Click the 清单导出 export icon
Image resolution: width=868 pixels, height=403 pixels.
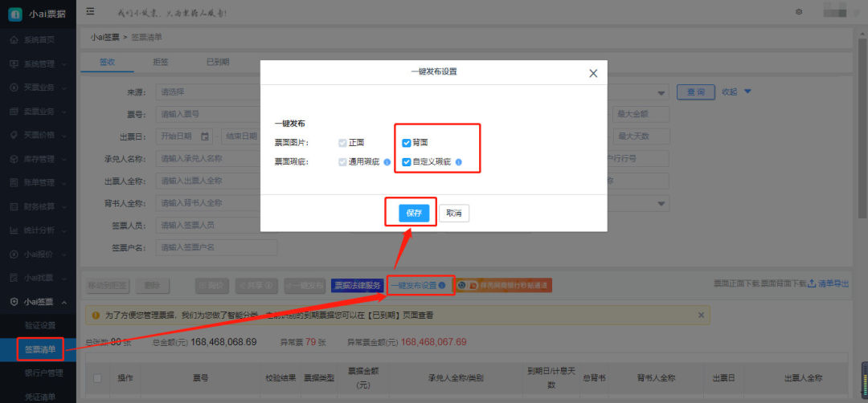812,283
